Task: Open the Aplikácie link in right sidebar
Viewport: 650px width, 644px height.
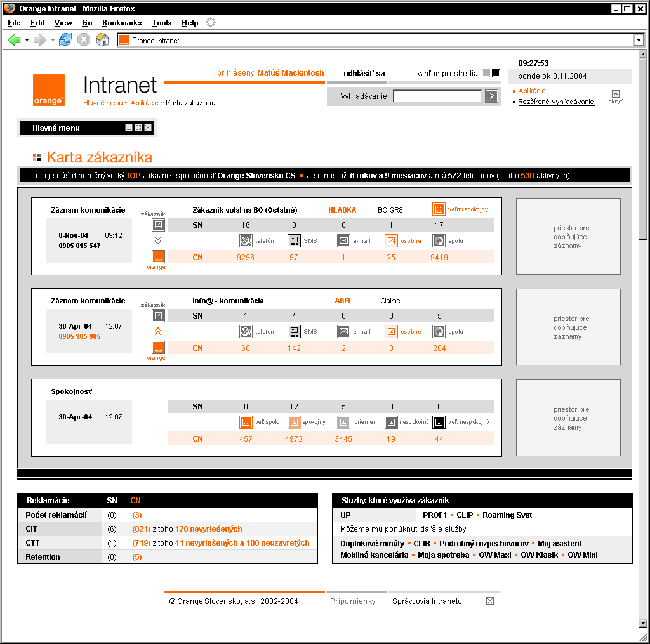Action: (532, 91)
